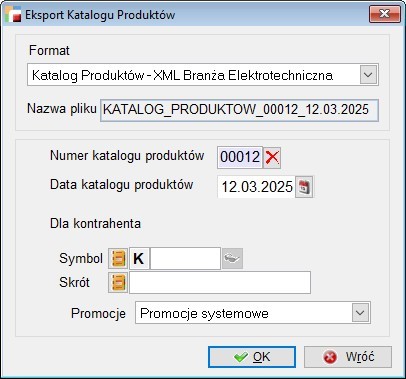Focus the empty Skrót text field
The width and height of the screenshot is (406, 379).
pyautogui.click(x=220, y=283)
